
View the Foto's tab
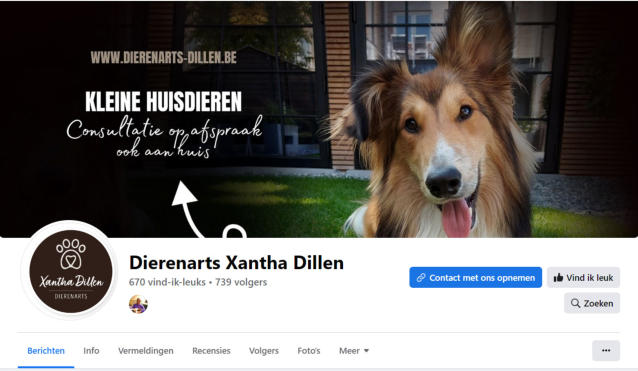309,351
